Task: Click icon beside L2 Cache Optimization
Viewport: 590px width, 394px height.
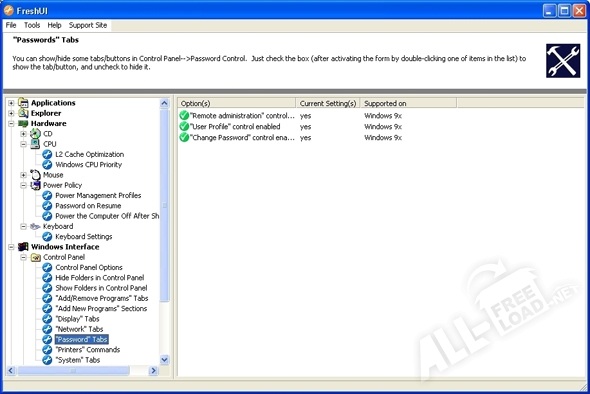Action: 47,154
